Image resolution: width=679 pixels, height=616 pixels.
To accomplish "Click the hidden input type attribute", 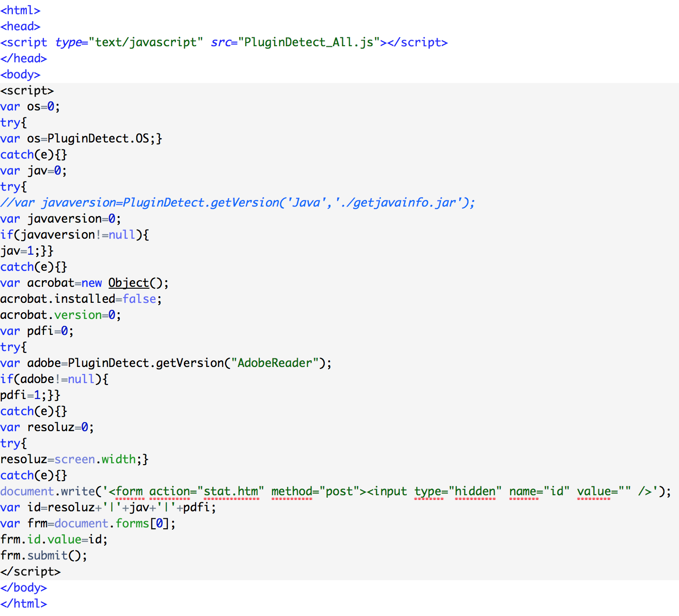I will (455, 491).
